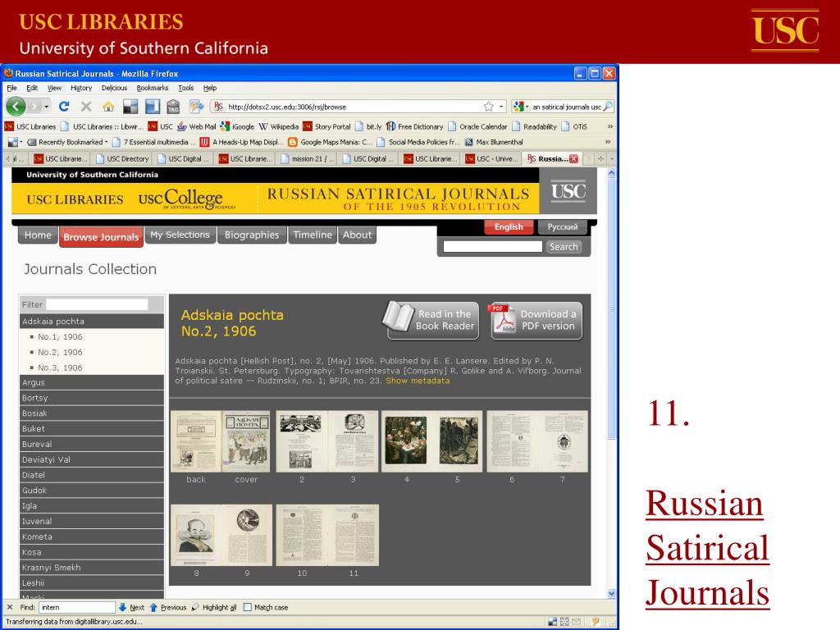The height and width of the screenshot is (630, 840).
Task: Open the Russian Satirical Journals slide link
Action: [707, 548]
